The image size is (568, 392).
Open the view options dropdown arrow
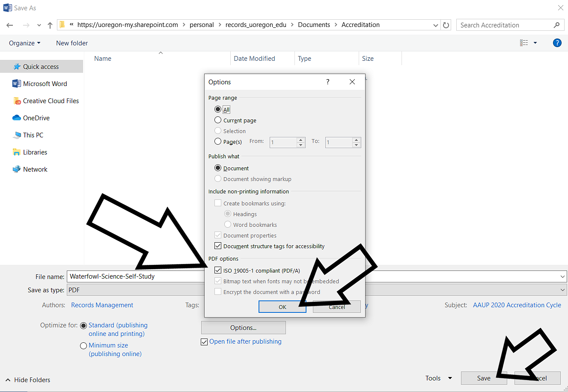pyautogui.click(x=535, y=43)
